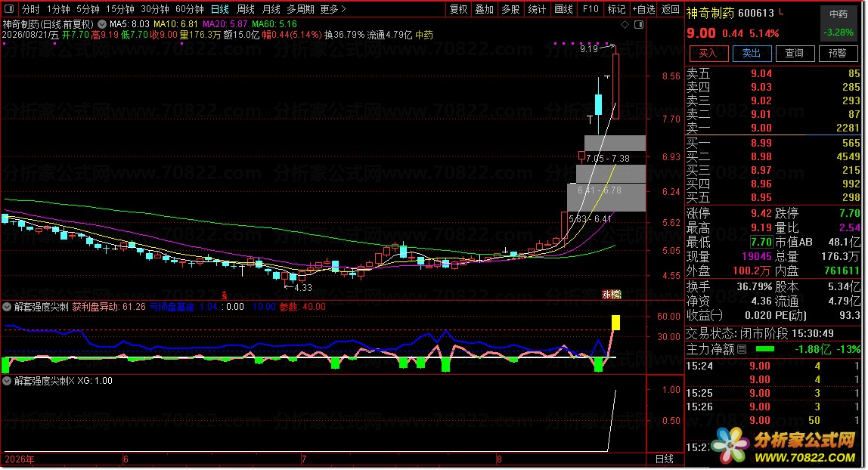Open the 多周期 multi-period view

(x=300, y=9)
